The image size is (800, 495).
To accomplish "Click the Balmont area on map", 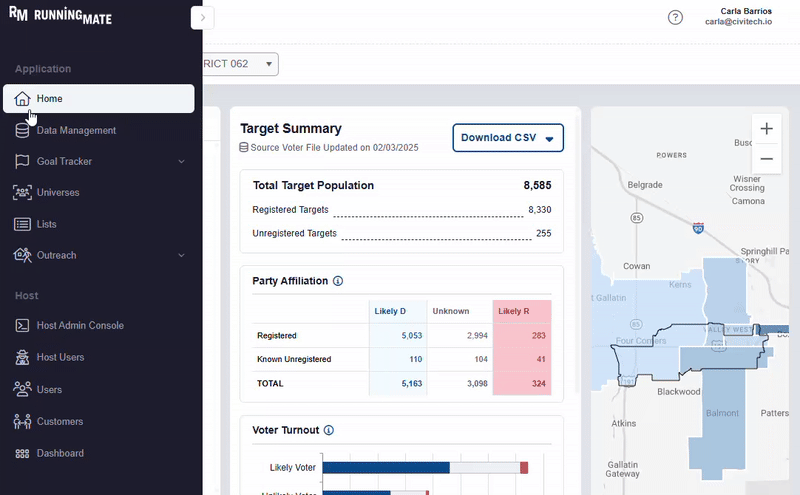I will (722, 413).
